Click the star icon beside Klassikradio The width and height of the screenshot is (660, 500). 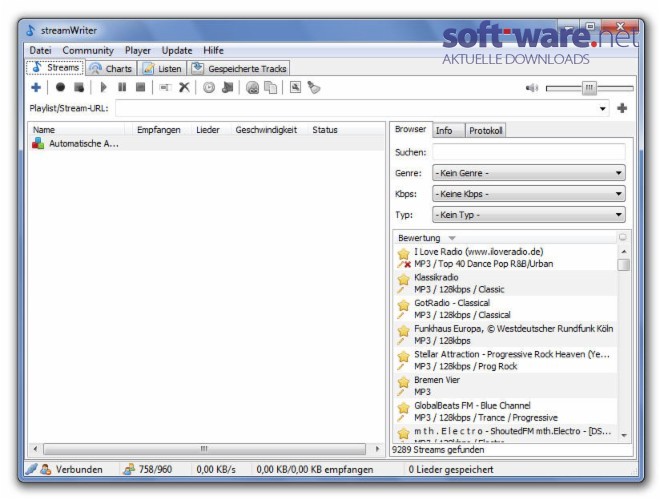pos(404,279)
